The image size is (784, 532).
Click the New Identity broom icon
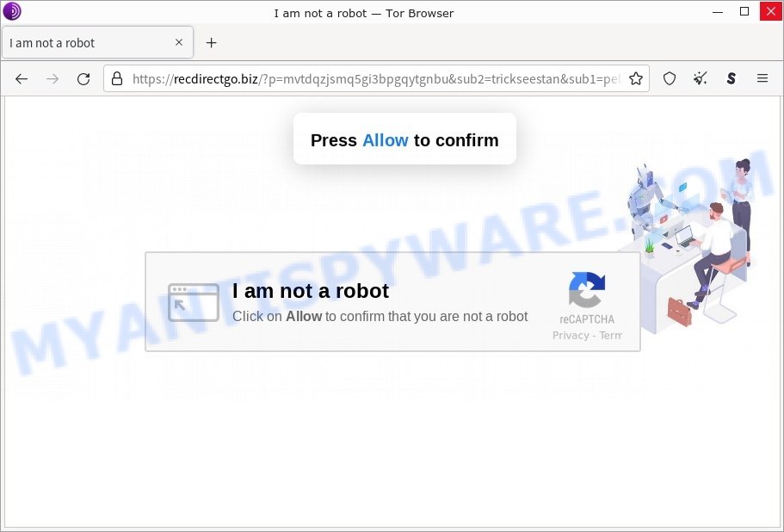pyautogui.click(x=700, y=78)
